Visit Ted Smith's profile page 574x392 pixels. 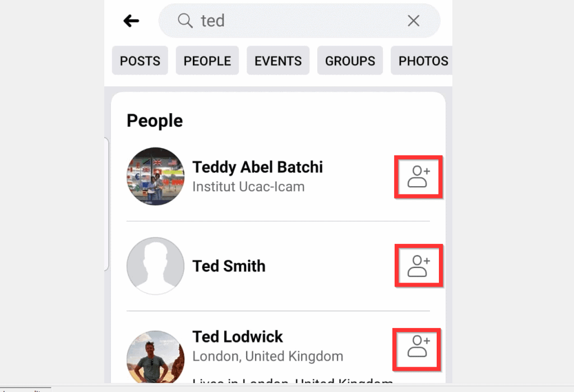(x=229, y=266)
